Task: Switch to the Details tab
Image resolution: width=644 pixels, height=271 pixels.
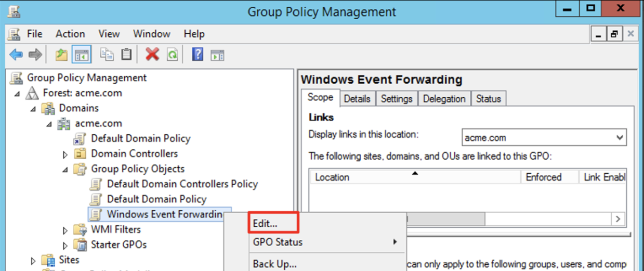Action: tap(357, 99)
